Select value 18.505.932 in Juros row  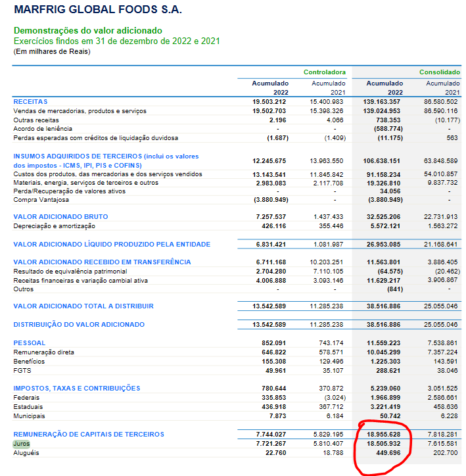383,444
